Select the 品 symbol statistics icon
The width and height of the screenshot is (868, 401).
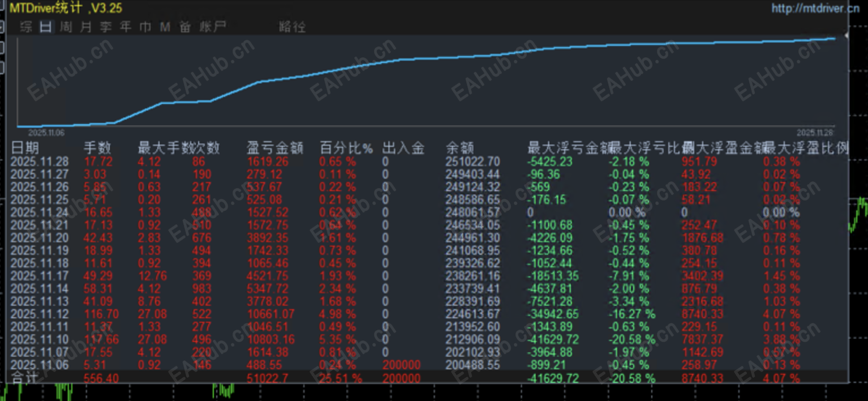(184, 27)
